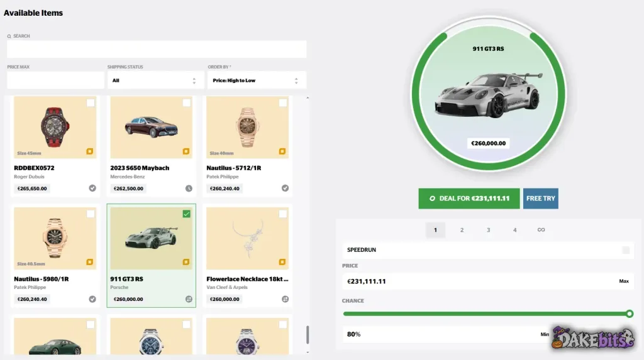Click Van Cleef & Arpels brand text
This screenshot has height=360, width=644.
[226, 287]
